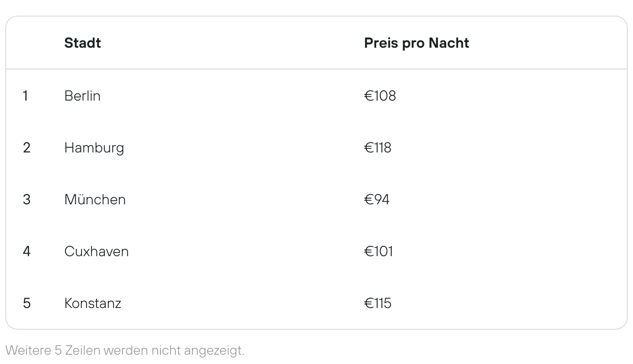The height and width of the screenshot is (364, 633).
Task: Click the €108 price for Berlin
Action: (380, 96)
